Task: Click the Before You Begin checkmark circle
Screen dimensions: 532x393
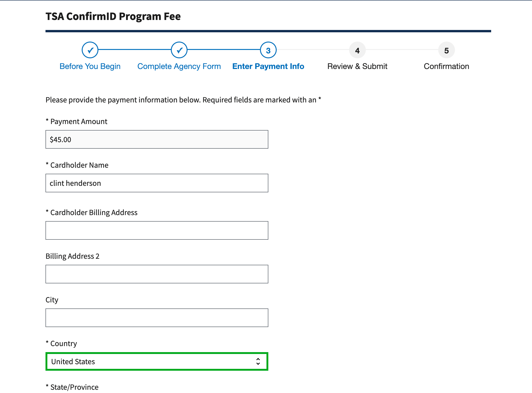Action: coord(90,50)
